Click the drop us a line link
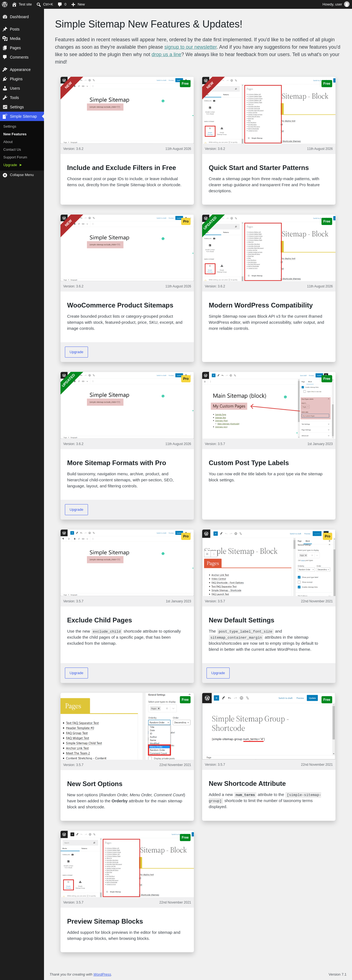352x980 pixels. (x=166, y=54)
